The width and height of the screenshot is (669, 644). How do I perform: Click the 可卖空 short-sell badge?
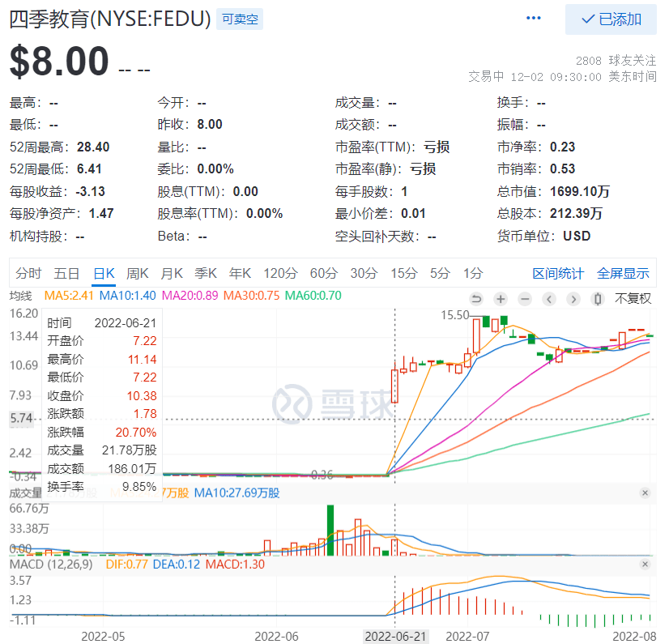[x=239, y=19]
